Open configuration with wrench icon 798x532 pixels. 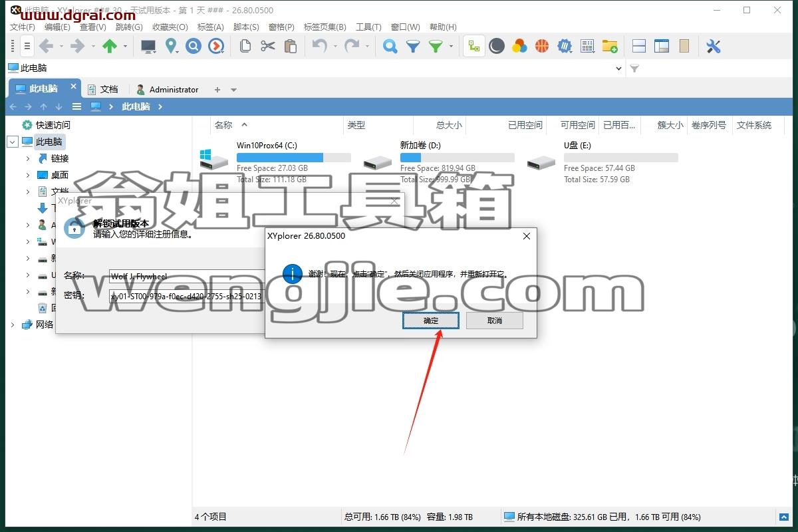coord(714,46)
